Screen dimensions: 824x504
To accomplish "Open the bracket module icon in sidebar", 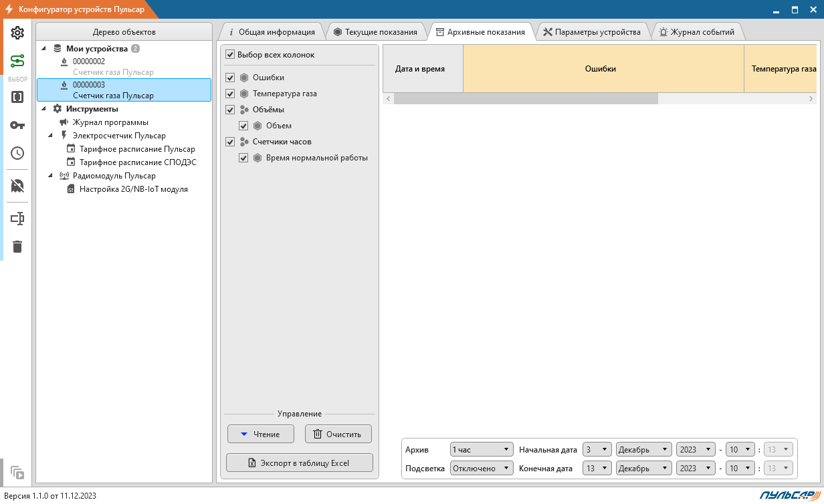I will point(17,97).
